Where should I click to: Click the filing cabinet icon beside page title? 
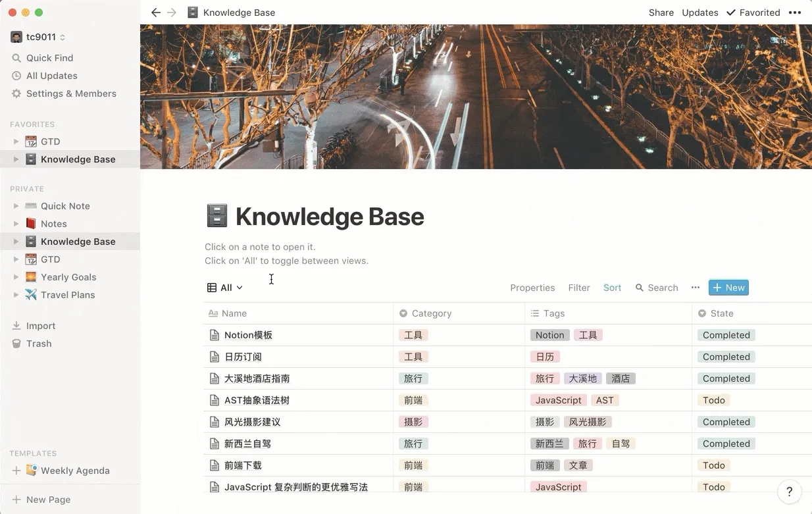(217, 217)
